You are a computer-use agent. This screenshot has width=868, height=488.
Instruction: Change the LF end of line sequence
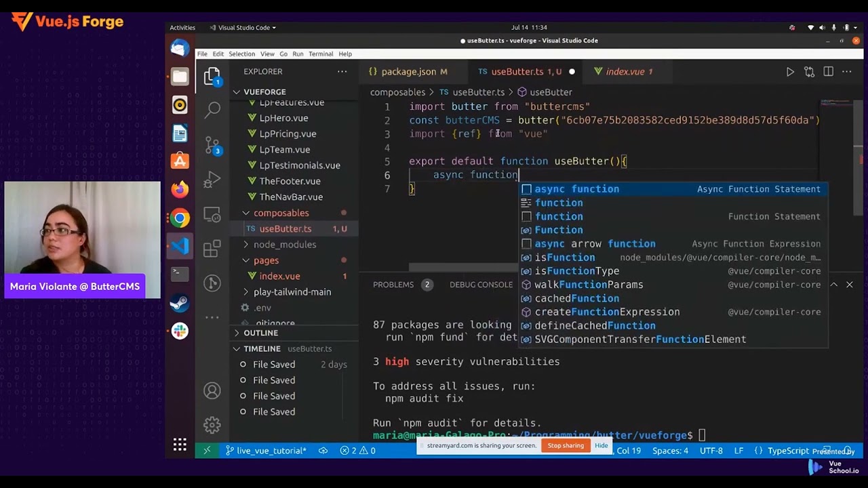click(x=738, y=450)
